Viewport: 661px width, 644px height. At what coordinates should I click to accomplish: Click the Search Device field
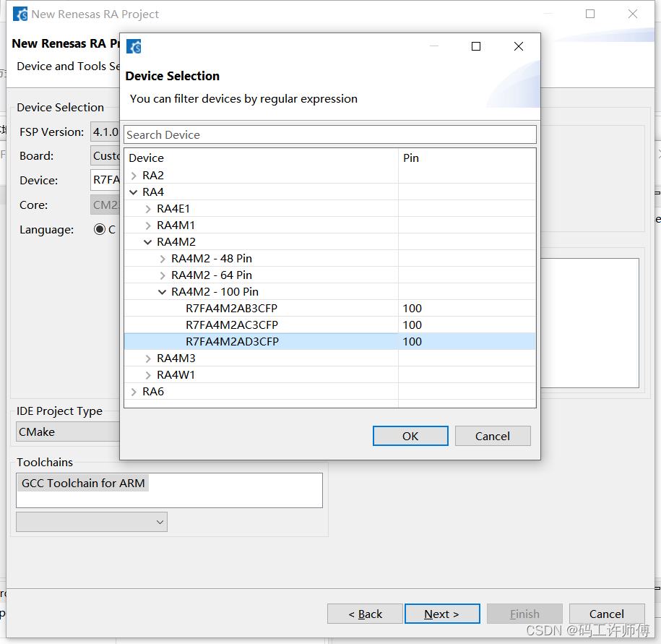[x=330, y=134]
